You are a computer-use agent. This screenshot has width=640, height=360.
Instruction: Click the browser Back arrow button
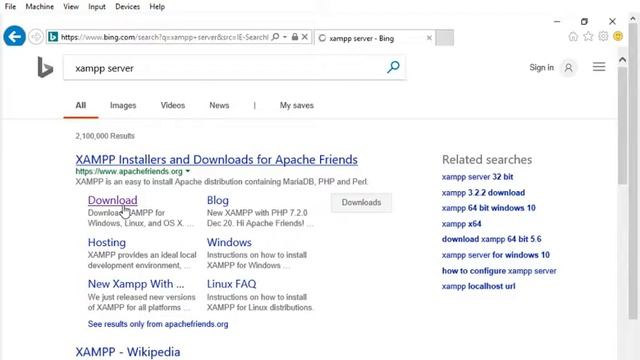click(15, 37)
